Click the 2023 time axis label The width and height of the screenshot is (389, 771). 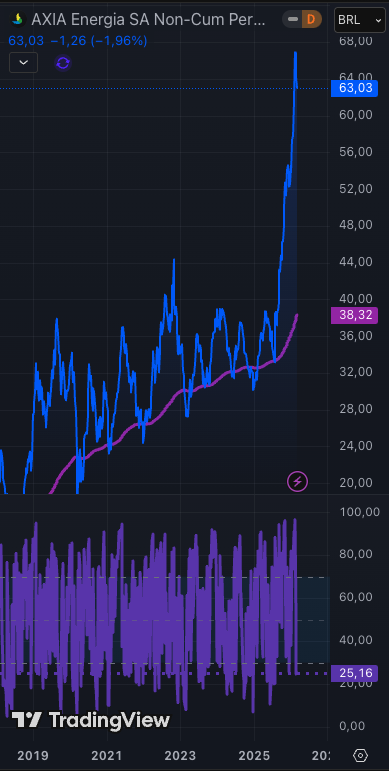[180, 755]
